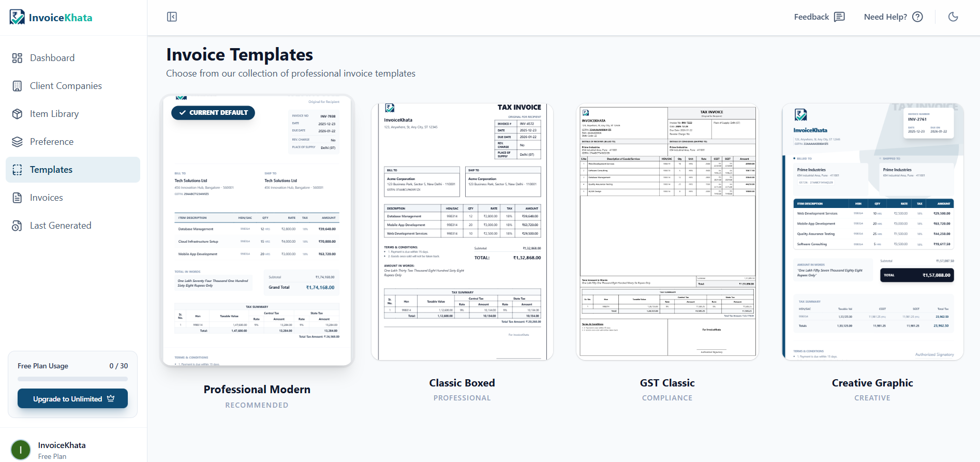Click the checkmark in Current Default badge

pos(182,112)
